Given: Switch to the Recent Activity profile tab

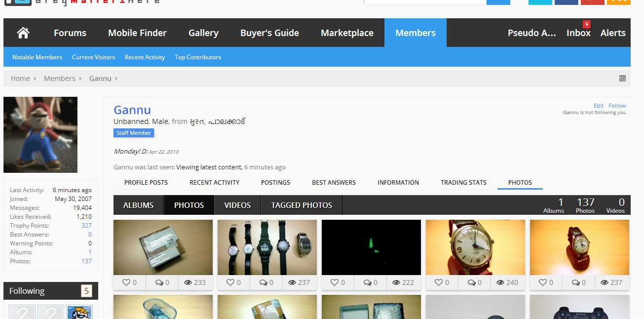Looking at the screenshot, I should (x=215, y=182).
